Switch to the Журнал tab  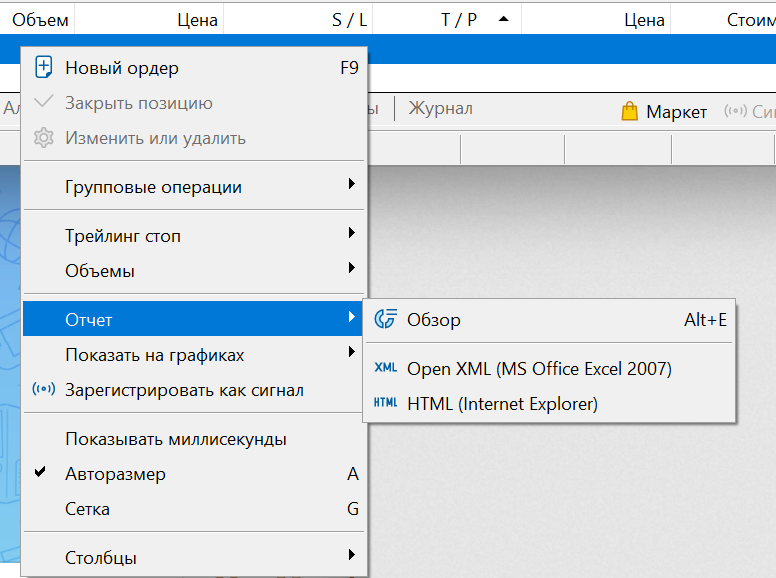click(x=440, y=108)
